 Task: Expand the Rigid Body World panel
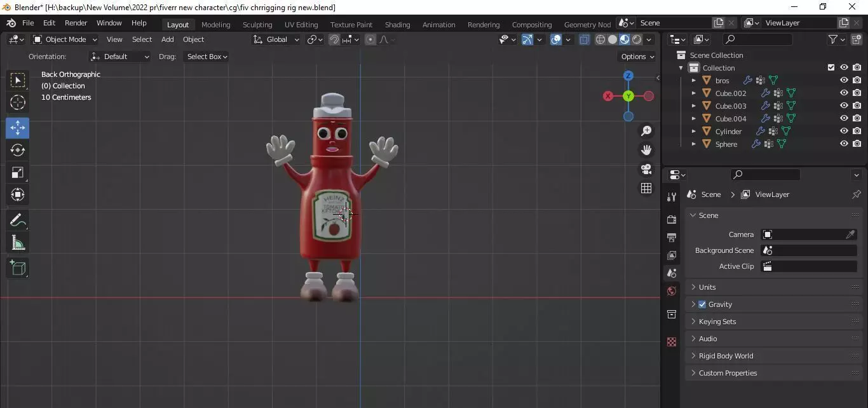click(773, 356)
